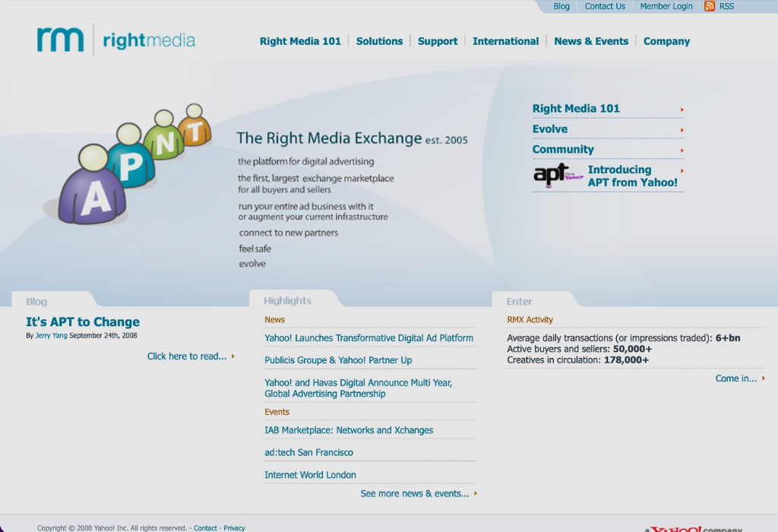Follow the Jerry Yang author link
This screenshot has width=778, height=532.
(51, 335)
